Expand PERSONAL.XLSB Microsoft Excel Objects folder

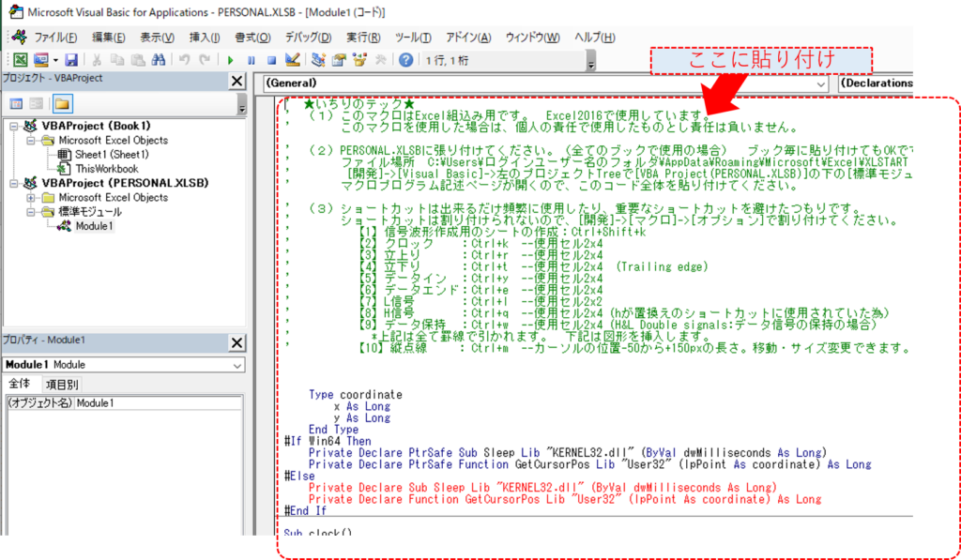click(x=31, y=198)
